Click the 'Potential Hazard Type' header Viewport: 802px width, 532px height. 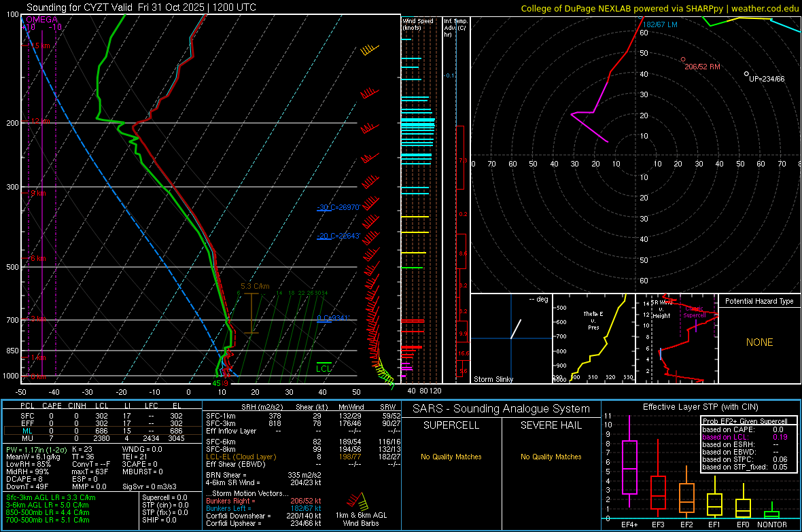tap(759, 301)
